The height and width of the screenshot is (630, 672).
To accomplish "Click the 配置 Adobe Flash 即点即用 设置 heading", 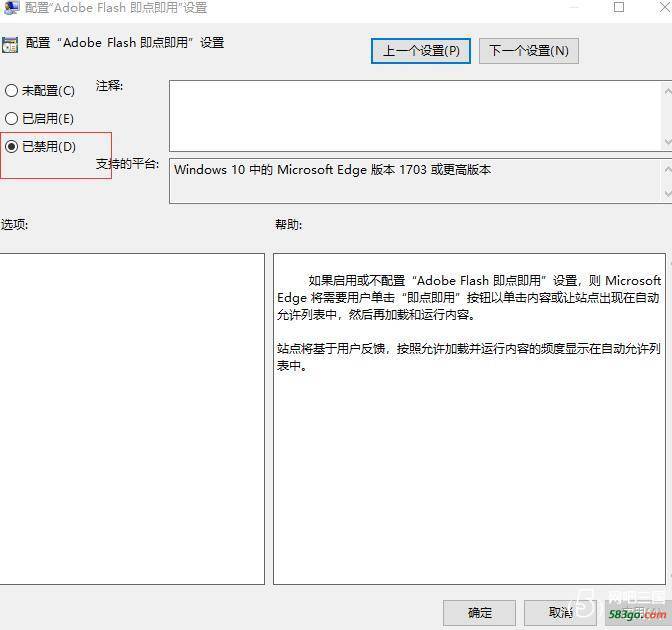I will tap(125, 43).
